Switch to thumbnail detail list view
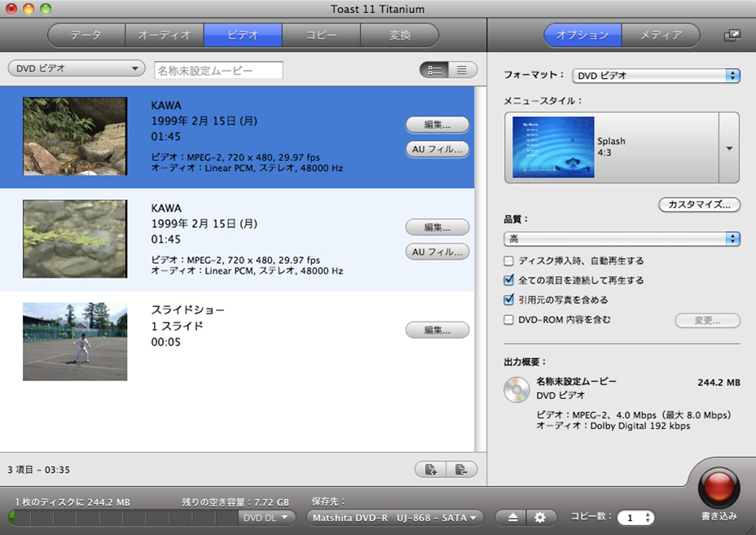This screenshot has height=535, width=756. [x=434, y=70]
